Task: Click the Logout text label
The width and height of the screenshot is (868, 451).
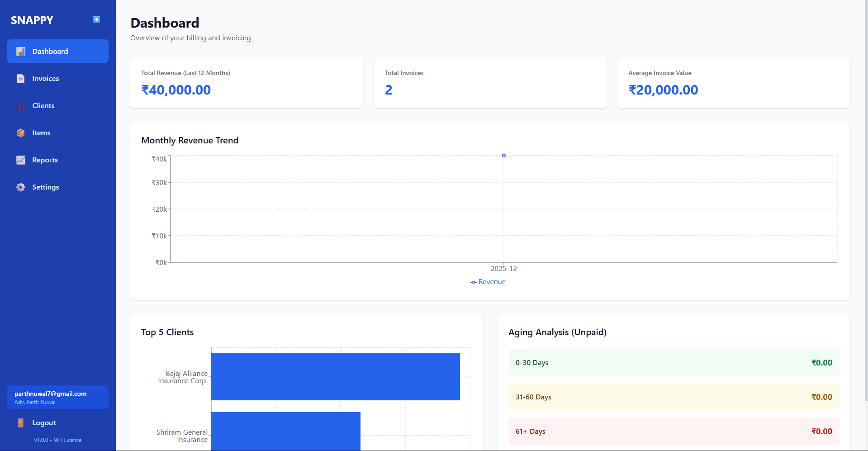Action: point(44,423)
